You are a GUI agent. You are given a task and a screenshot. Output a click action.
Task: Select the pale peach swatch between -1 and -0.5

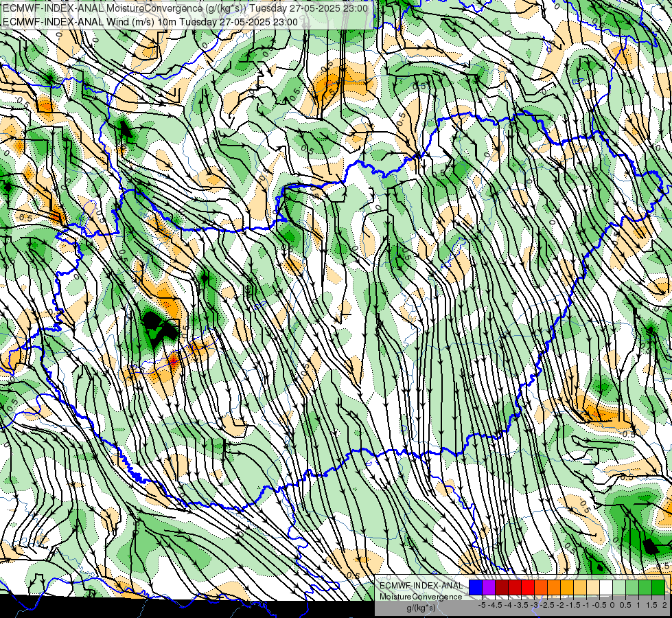point(593,588)
